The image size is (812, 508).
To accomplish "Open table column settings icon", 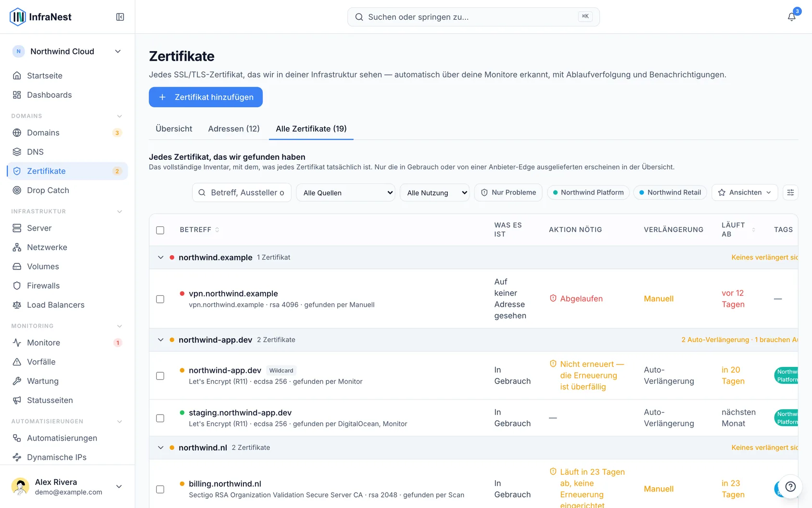I will pyautogui.click(x=790, y=193).
